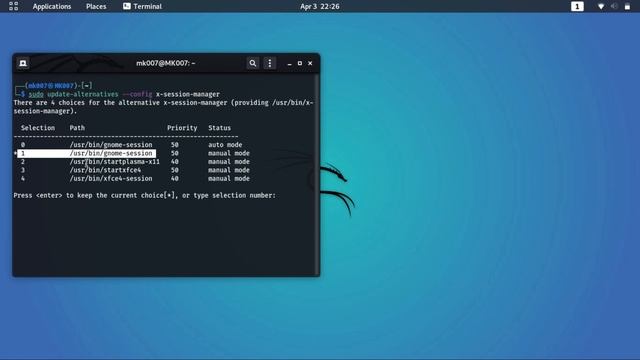640x360 pixels.
Task: Click row 0 /usr/bin/gnome-session auto mode
Action: click(x=132, y=145)
